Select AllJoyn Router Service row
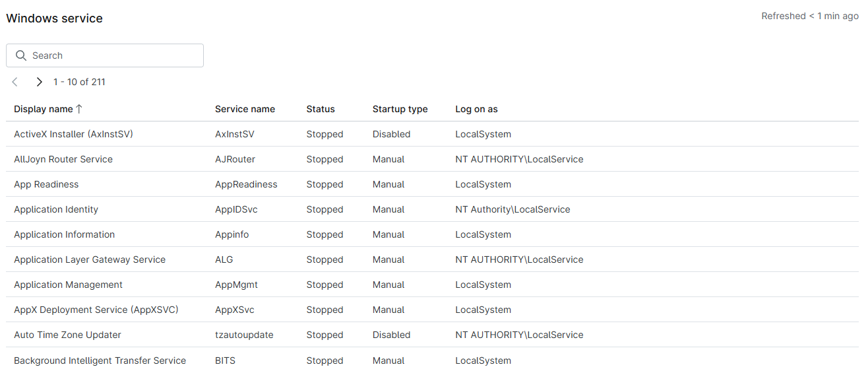The height and width of the screenshot is (375, 868). pyautogui.click(x=63, y=159)
